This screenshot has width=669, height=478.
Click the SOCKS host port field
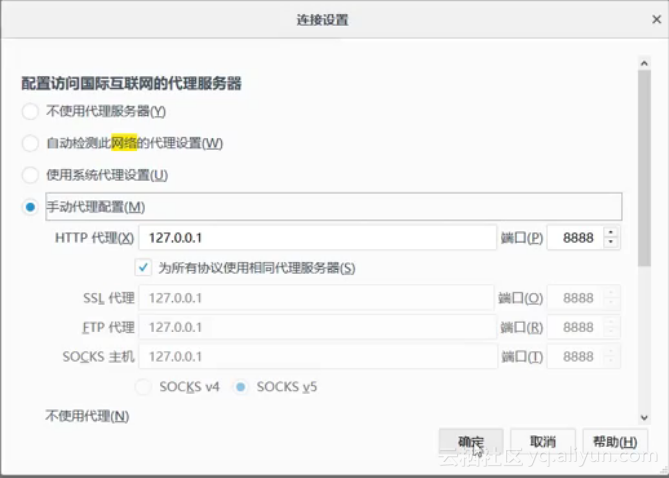(x=584, y=356)
